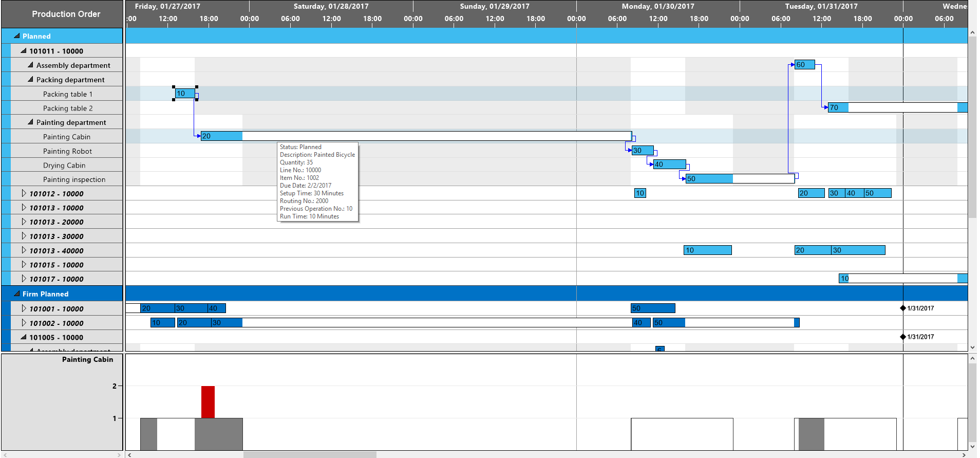This screenshot has height=458, width=980.
Task: Click the horizontal scrollbar thumb at bottom
Action: [x=309, y=454]
